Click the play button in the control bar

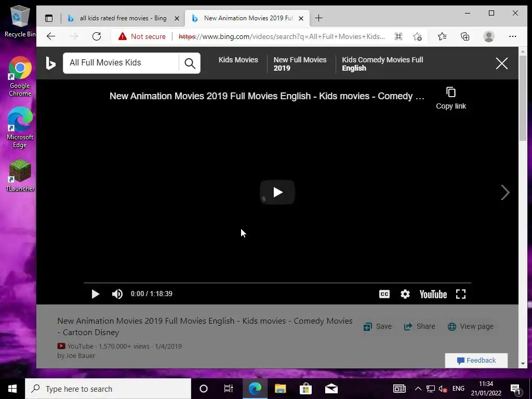click(x=96, y=294)
